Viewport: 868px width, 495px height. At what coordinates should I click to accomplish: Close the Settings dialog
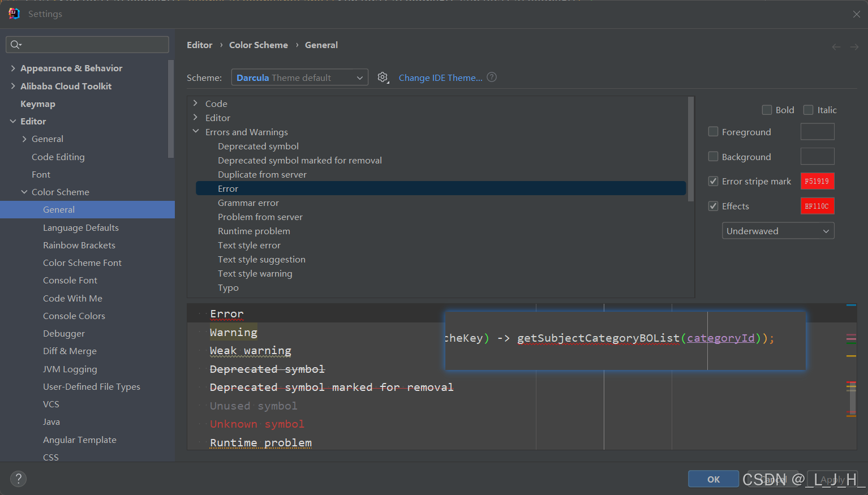(x=856, y=14)
